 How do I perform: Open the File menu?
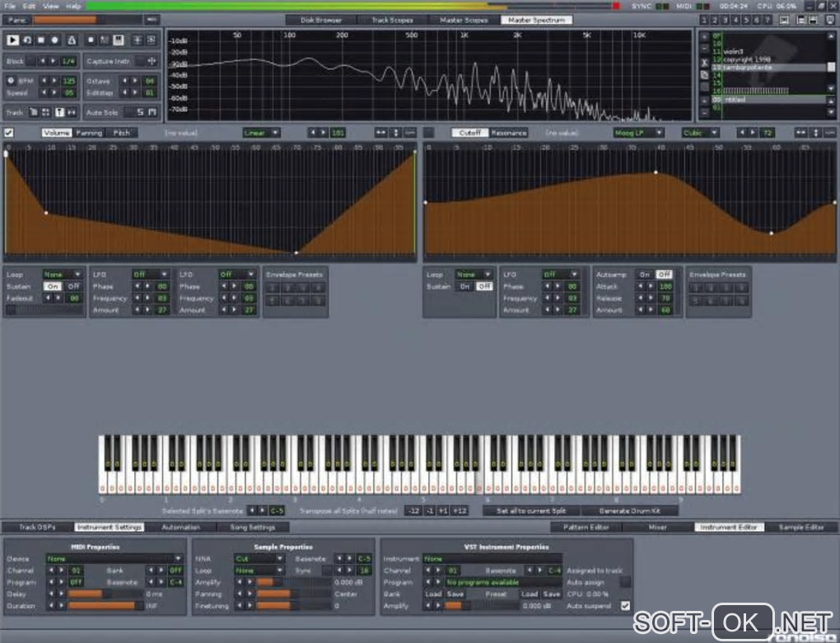coord(10,7)
